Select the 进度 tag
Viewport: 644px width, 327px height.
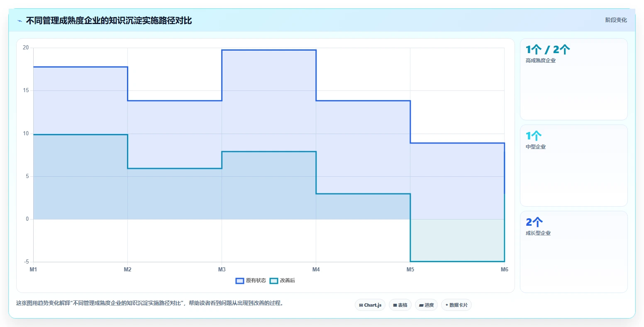click(426, 305)
